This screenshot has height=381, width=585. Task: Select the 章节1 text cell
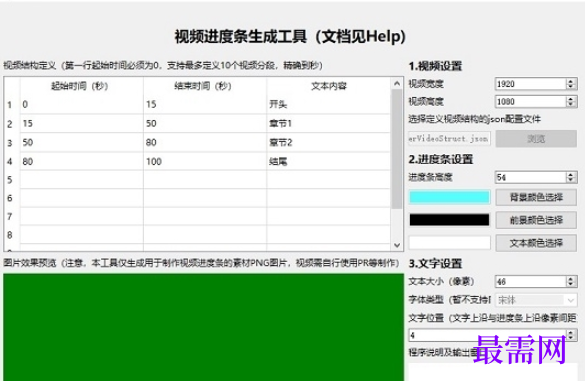329,124
